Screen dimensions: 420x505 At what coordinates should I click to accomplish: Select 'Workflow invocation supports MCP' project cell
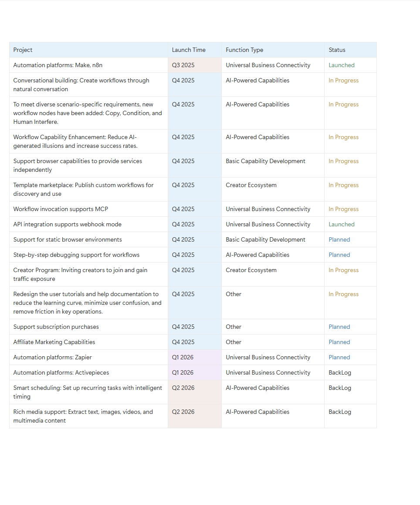click(x=61, y=209)
